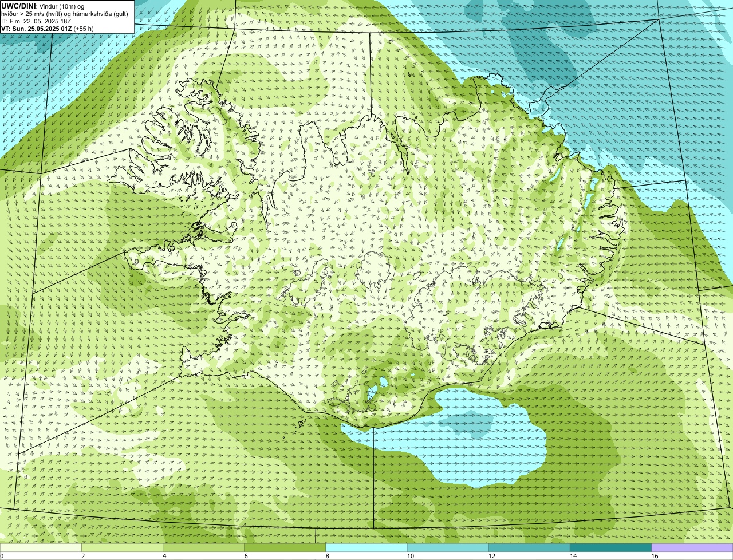Click "VT: Sun. 25.05.2025 01Z (+55 h)" line

pyautogui.click(x=48, y=28)
